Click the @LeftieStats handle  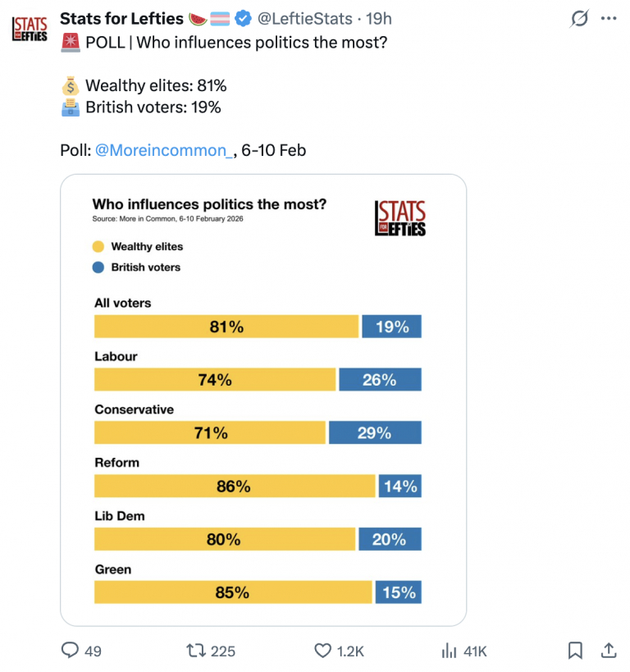(x=304, y=18)
